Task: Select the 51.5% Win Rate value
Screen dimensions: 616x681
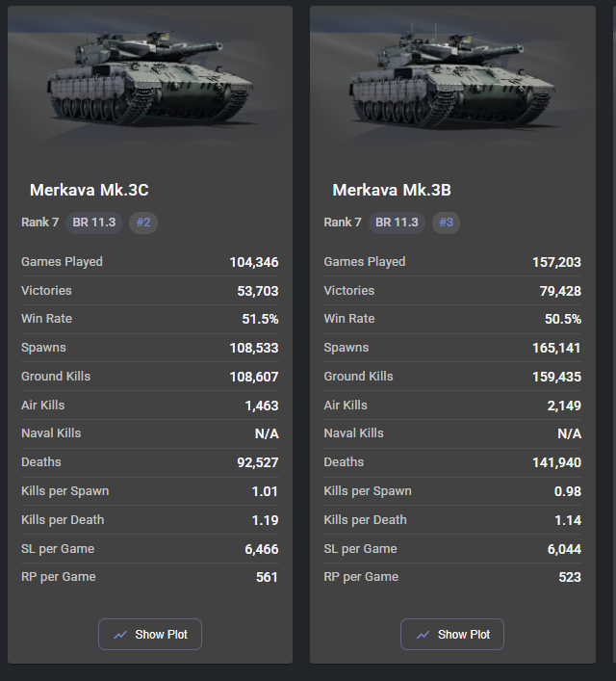Action: [x=260, y=319]
